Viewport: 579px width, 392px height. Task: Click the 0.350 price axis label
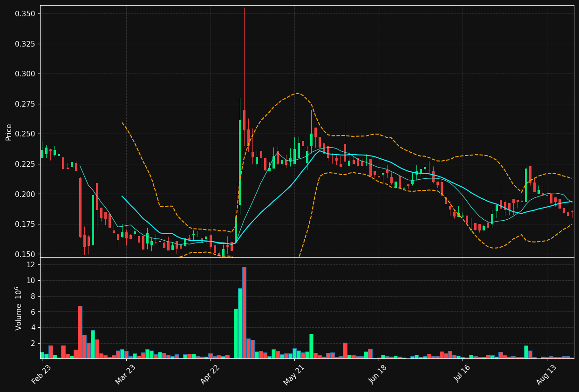tap(25, 14)
